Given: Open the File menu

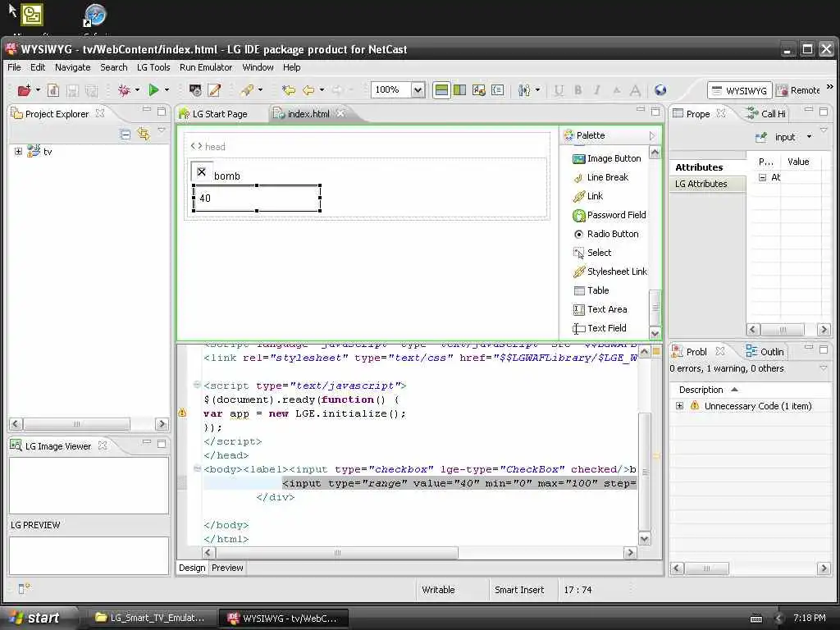Looking at the screenshot, I should pos(14,67).
